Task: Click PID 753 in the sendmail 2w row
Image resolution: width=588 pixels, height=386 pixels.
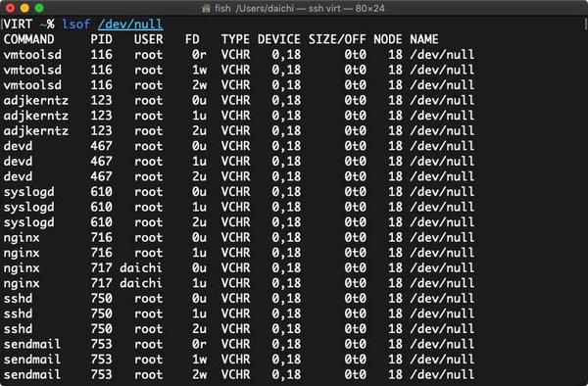Action: (101, 375)
